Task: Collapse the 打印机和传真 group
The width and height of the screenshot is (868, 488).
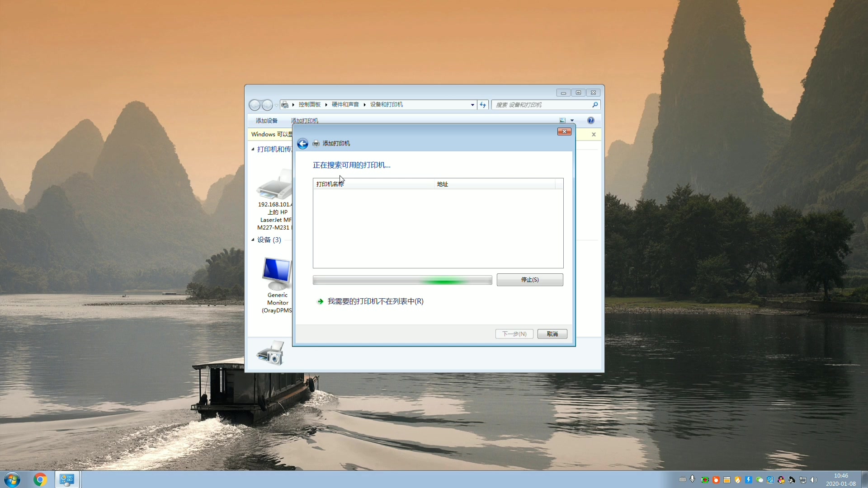Action: [253, 149]
